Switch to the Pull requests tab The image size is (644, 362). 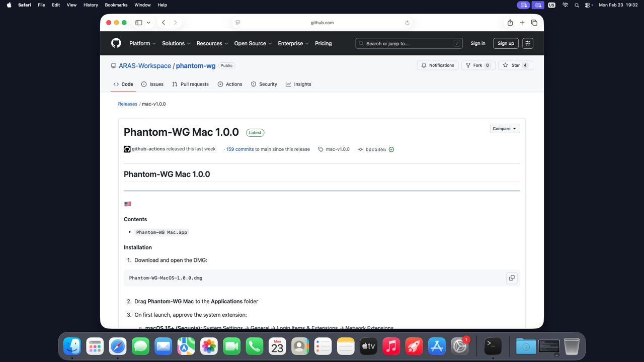(190, 84)
